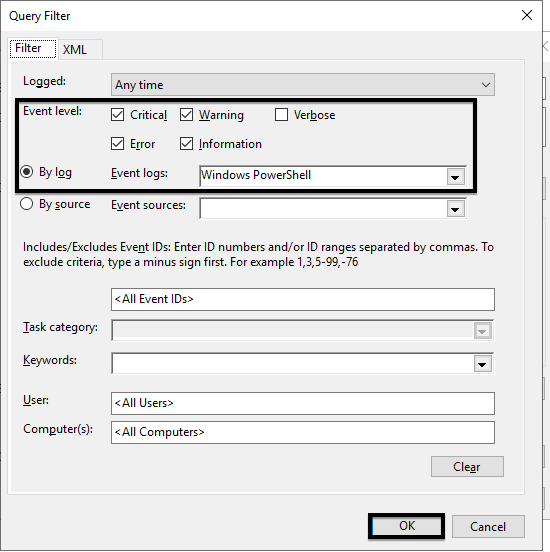Click the Cancel button
The height and width of the screenshot is (552, 550).
[488, 527]
